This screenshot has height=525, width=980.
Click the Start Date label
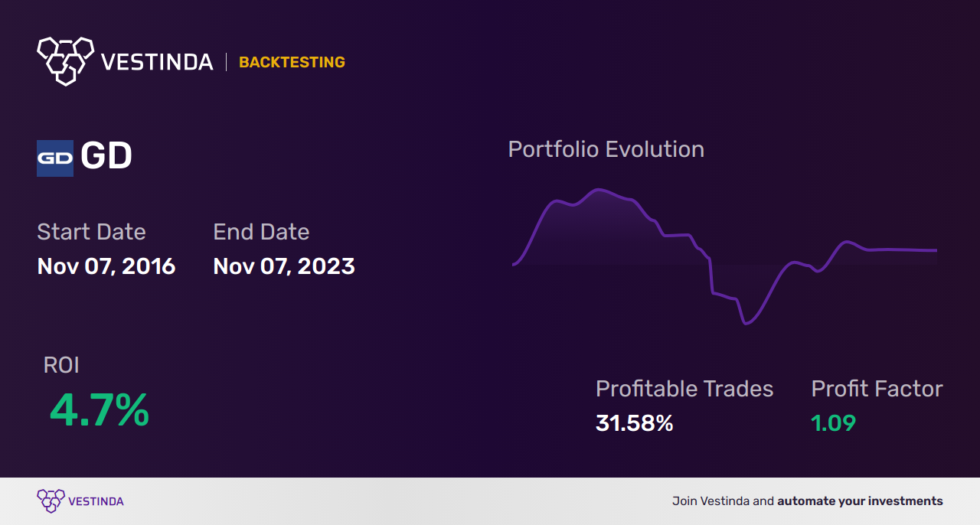click(x=91, y=232)
